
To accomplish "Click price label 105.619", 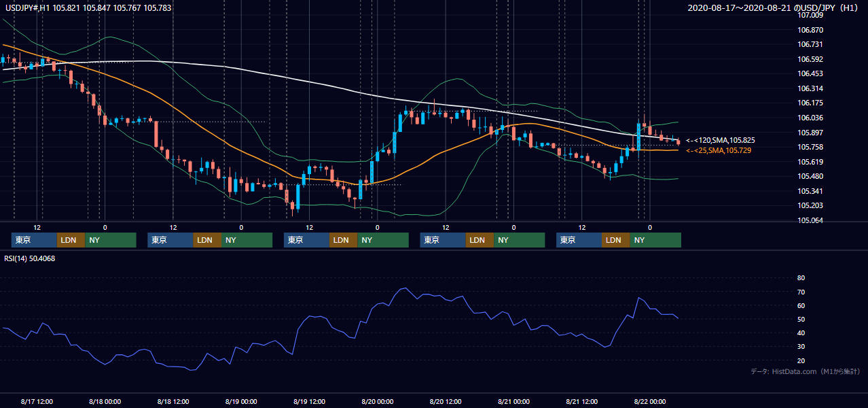I will pos(810,162).
